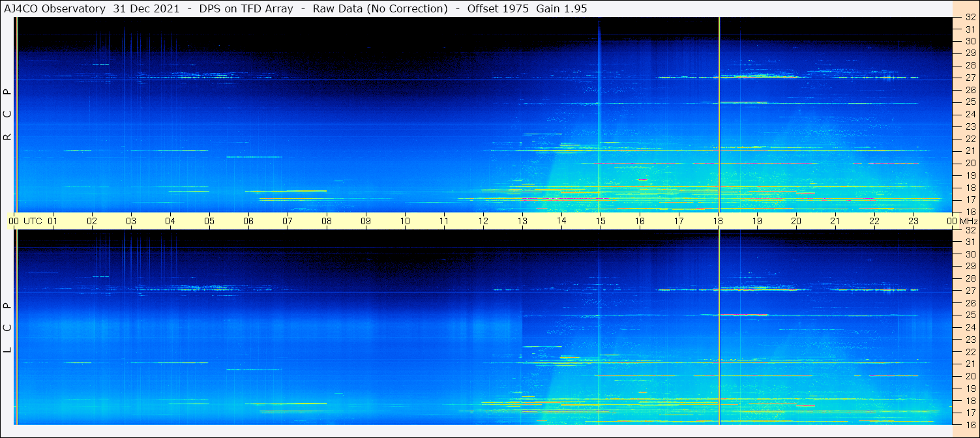Click the 27 MHz scale label in the LCP panel
Screen dimensions: 980x438
pos(970,290)
